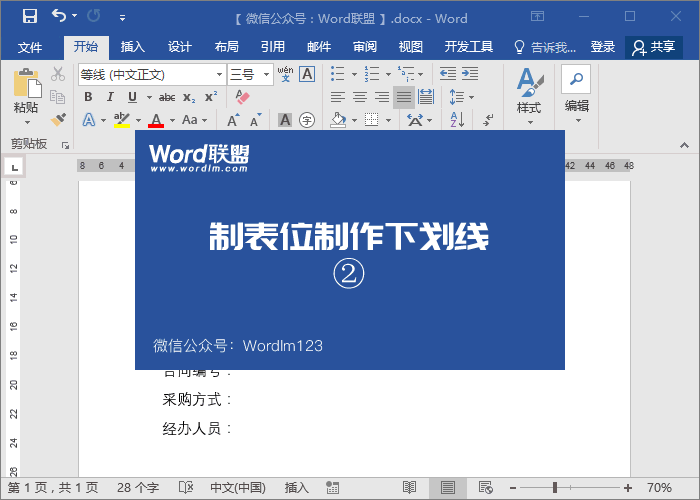The image size is (700, 500).
Task: Switch to the 审阅 tab
Action: pyautogui.click(x=365, y=47)
